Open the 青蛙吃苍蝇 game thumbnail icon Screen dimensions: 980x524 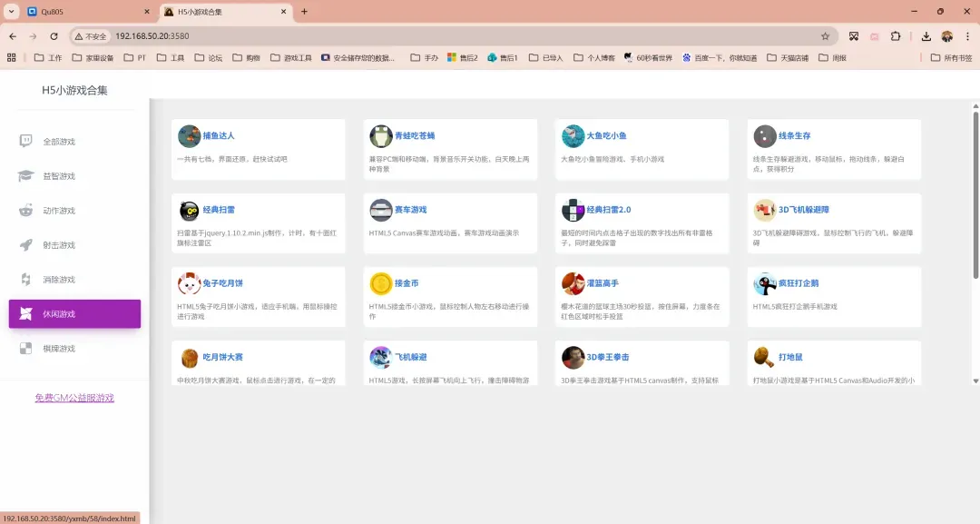(381, 136)
